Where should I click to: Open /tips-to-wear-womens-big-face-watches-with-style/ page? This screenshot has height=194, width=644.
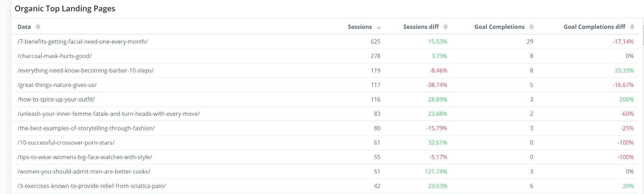(x=326, y=157)
